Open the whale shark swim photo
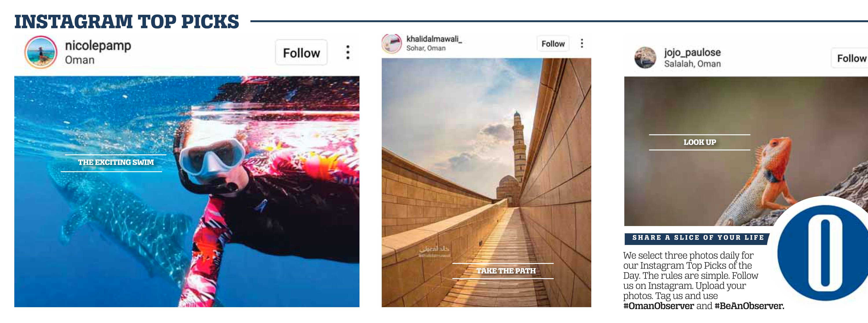Screen dimensions: 868x323 coord(187,192)
